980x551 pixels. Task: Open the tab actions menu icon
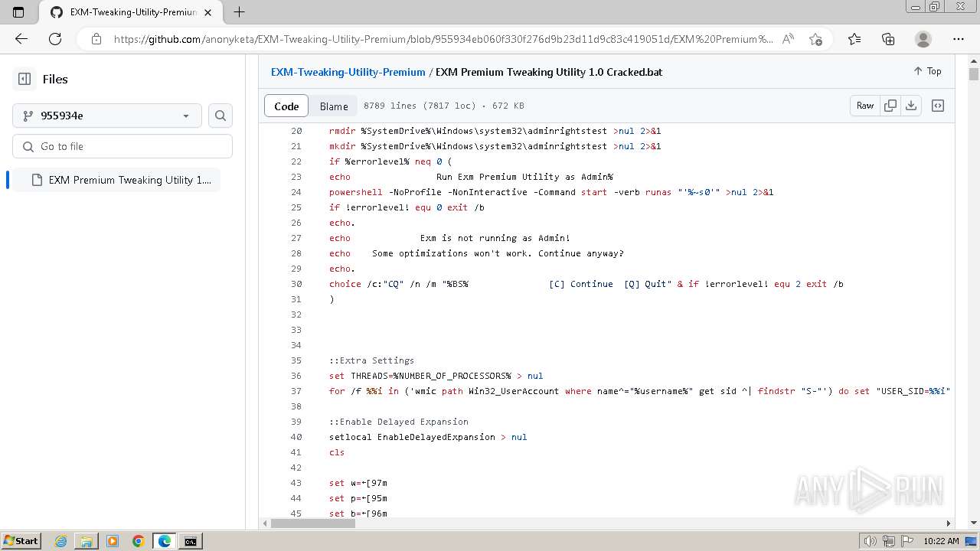point(18,12)
